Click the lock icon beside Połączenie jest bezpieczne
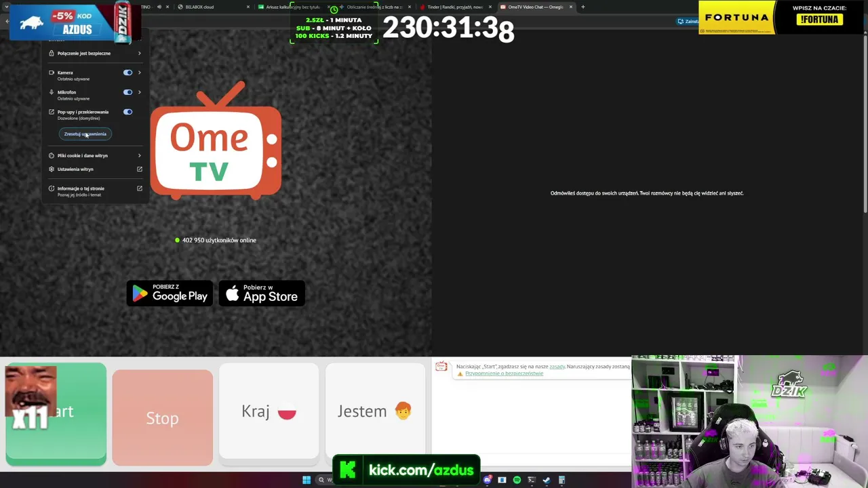The image size is (868, 488). tap(52, 53)
